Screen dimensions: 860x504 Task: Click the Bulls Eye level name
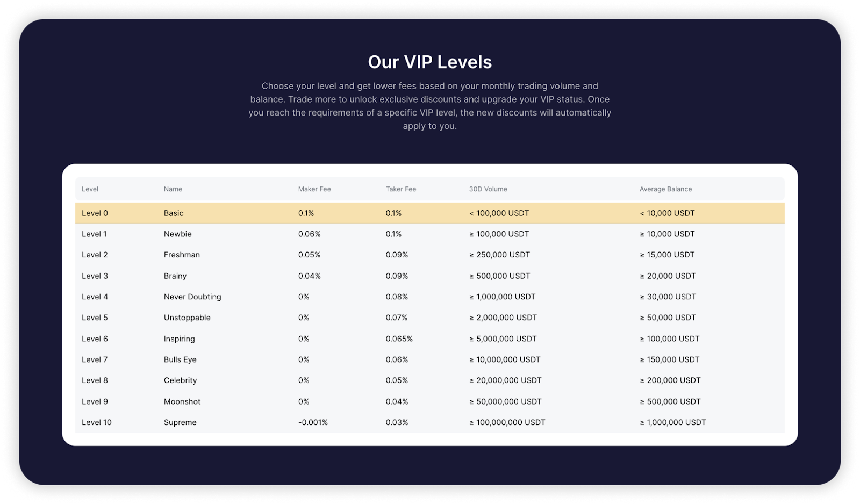point(180,359)
